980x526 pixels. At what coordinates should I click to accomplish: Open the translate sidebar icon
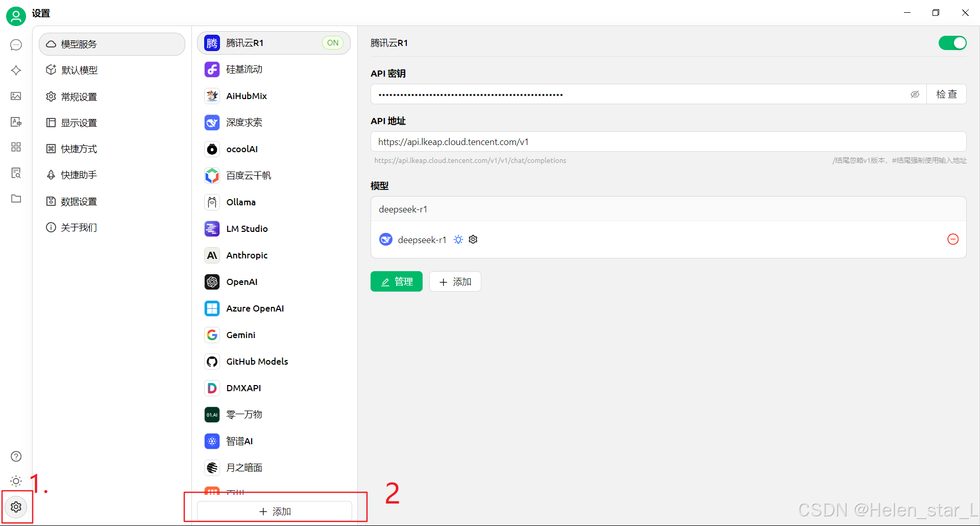[x=16, y=122]
